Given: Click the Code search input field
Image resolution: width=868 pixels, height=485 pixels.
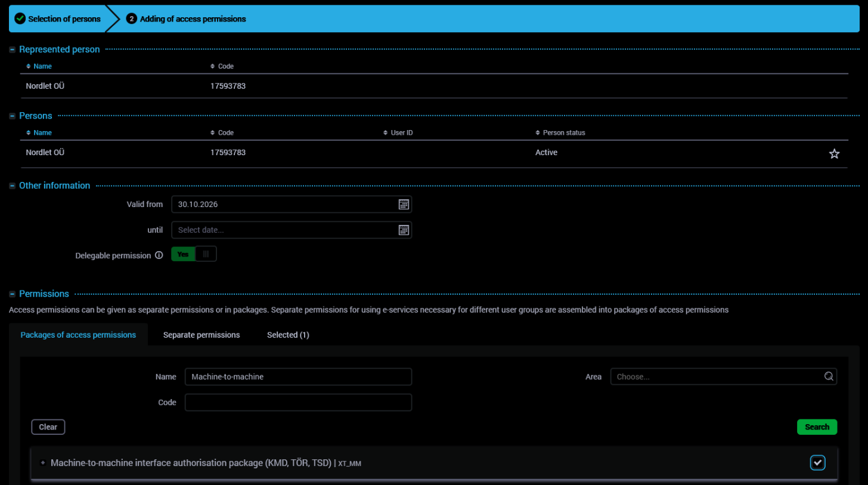Looking at the screenshot, I should point(298,402).
